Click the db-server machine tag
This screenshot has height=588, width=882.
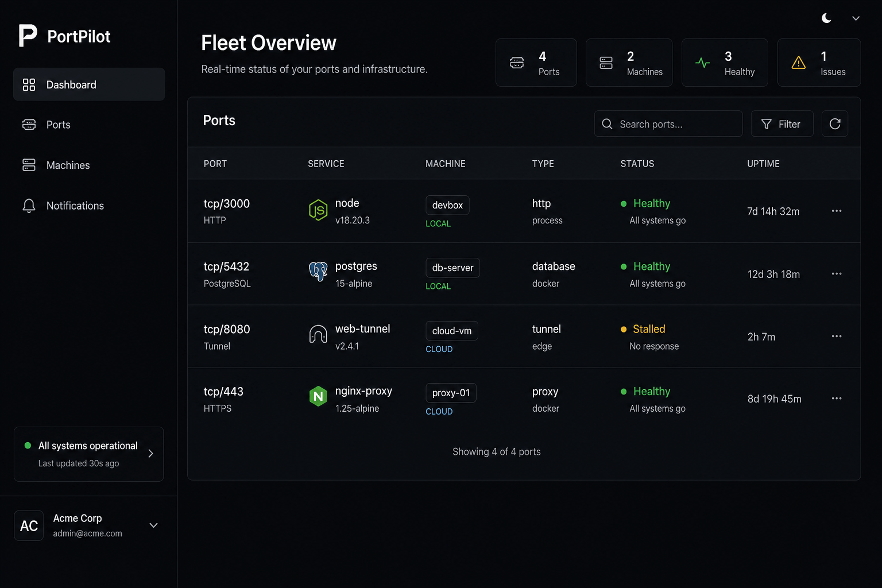452,268
